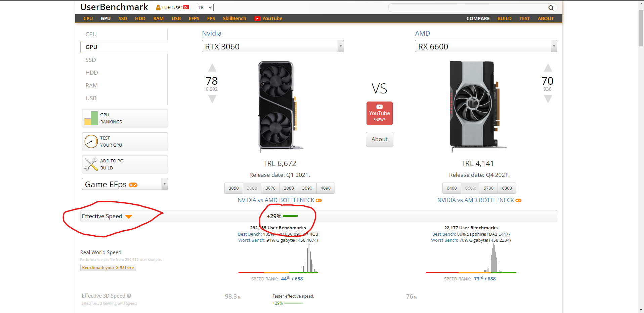Switch AMD card to 6800
The image size is (644, 313).
[507, 188]
